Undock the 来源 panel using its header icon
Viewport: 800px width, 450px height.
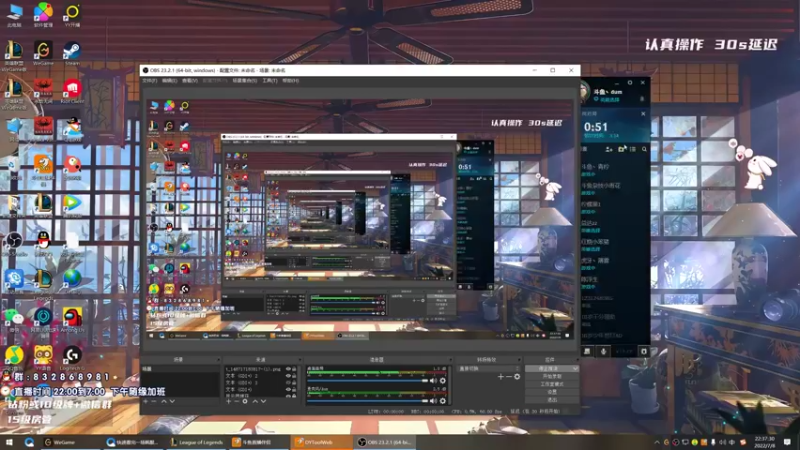tap(300, 360)
